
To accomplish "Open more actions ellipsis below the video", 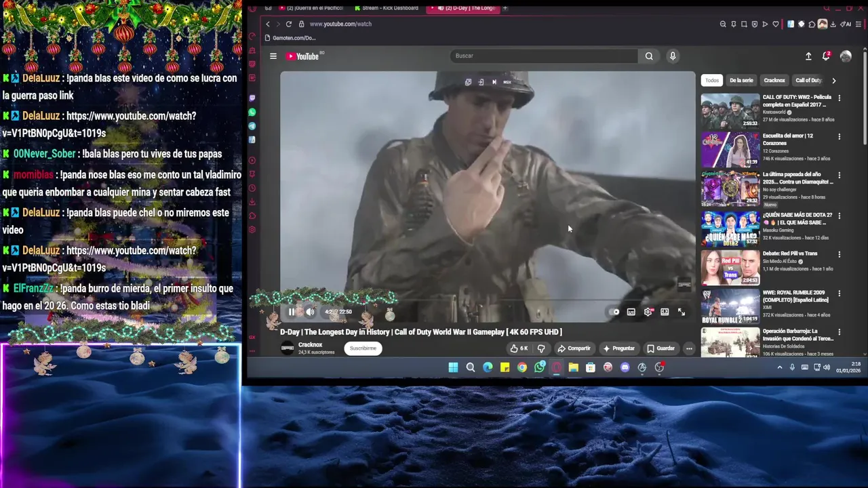I will click(x=689, y=348).
